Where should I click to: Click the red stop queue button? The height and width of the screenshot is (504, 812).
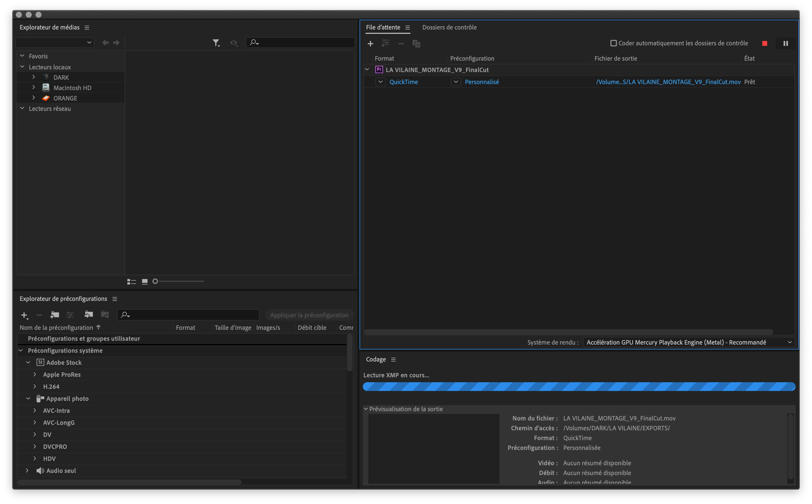765,43
